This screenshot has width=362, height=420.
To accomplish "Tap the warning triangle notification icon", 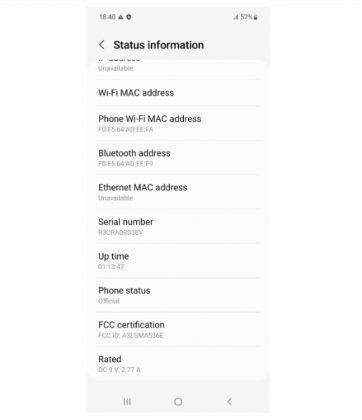I will [x=121, y=17].
